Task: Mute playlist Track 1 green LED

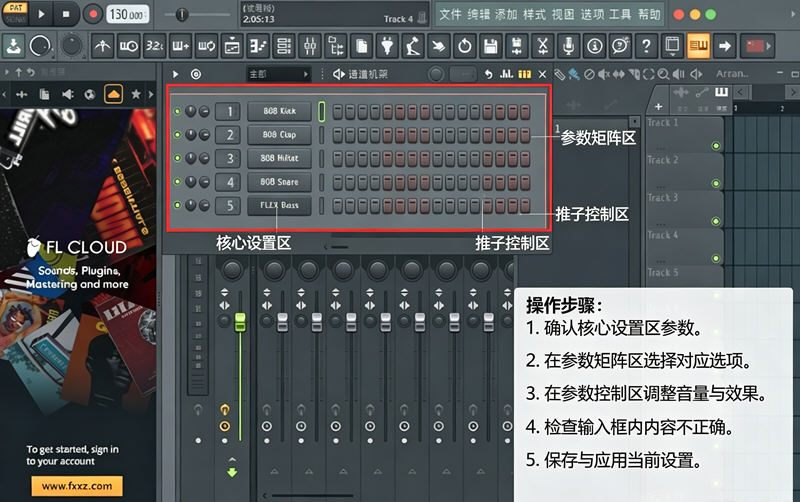Action: (x=716, y=146)
